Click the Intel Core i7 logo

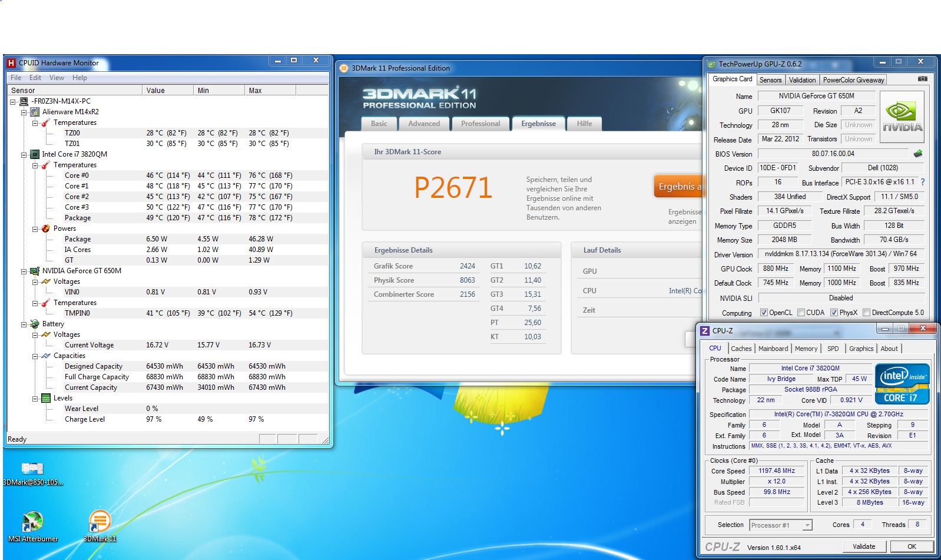click(902, 383)
